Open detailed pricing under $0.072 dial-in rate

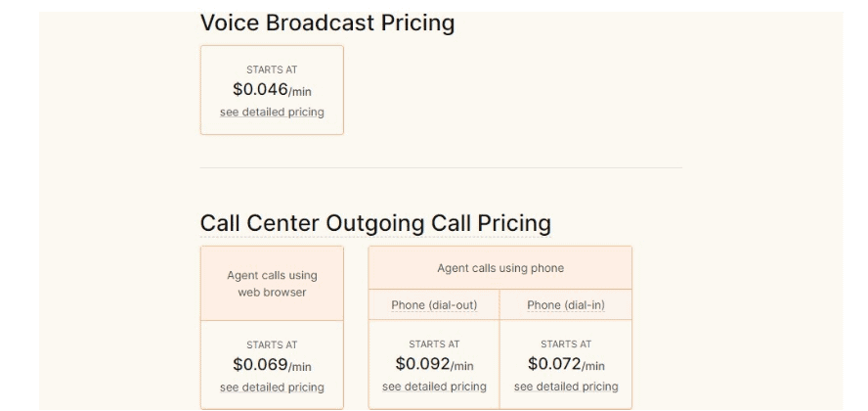(566, 387)
